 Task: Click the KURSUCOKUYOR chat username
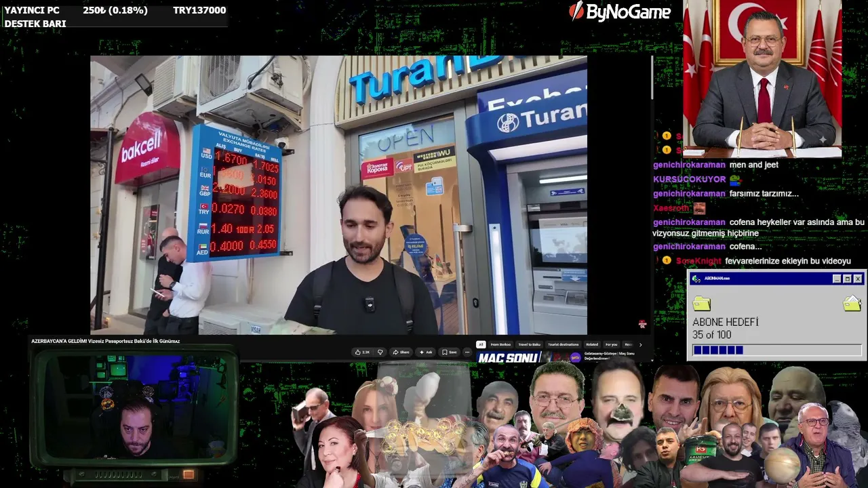[689, 180]
